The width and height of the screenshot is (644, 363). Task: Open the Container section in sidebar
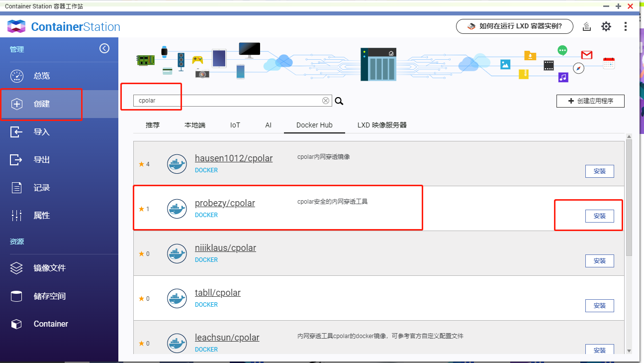click(59, 324)
